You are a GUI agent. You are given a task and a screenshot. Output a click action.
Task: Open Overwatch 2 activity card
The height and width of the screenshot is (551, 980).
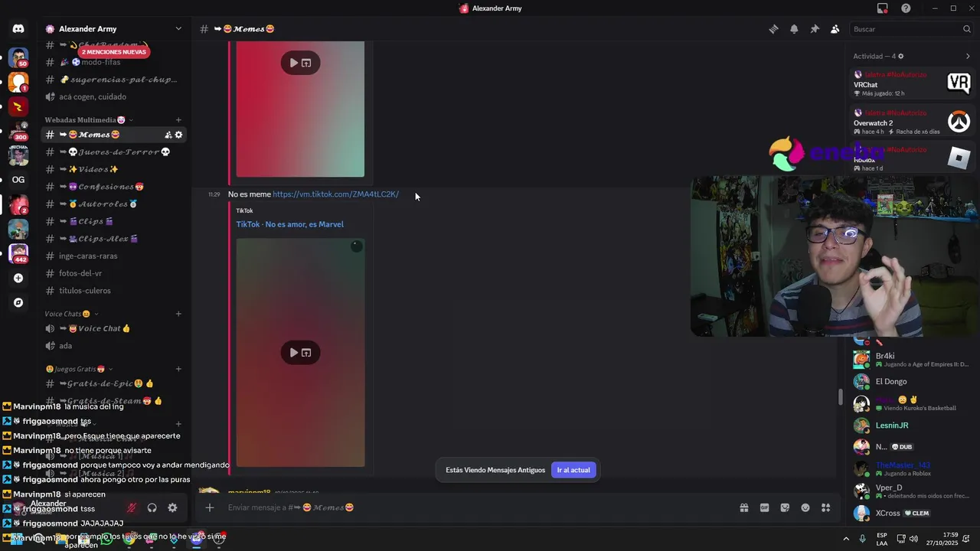point(913,122)
